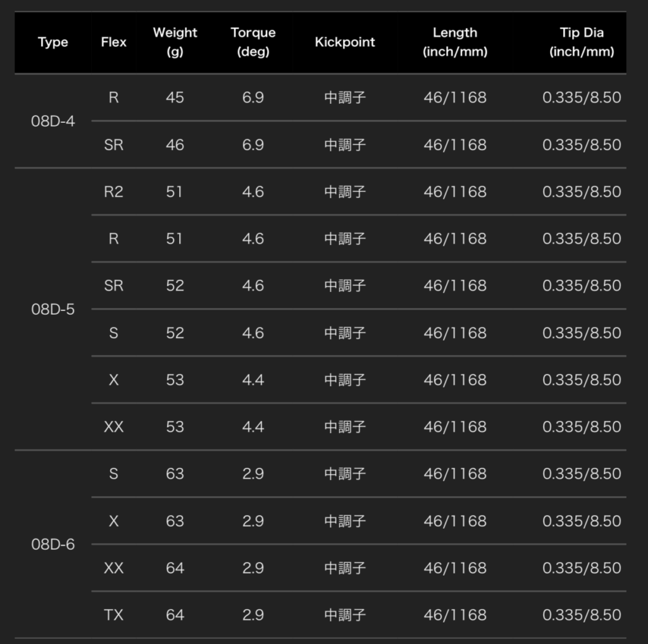This screenshot has height=644, width=648.
Task: Click tip diameter 0.335/8.50 in the TX row
Action: [x=582, y=615]
